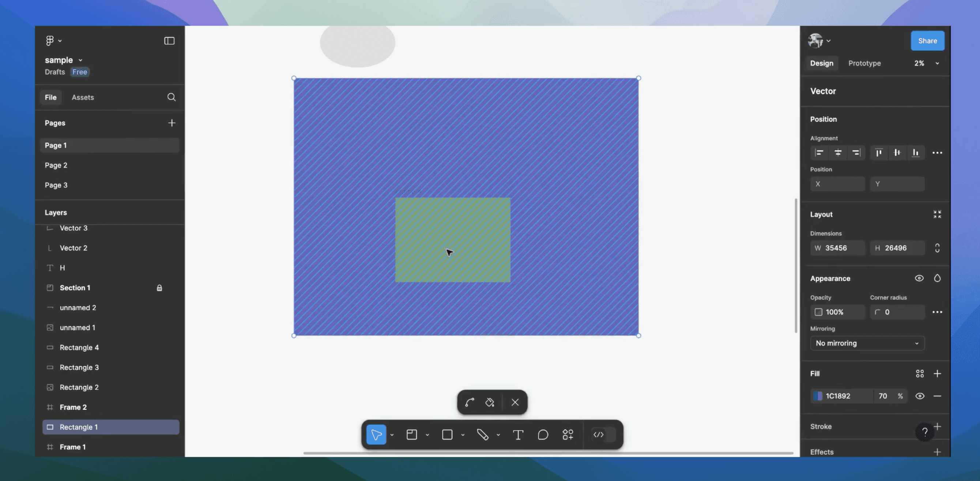Open the comment tool

pos(543,434)
